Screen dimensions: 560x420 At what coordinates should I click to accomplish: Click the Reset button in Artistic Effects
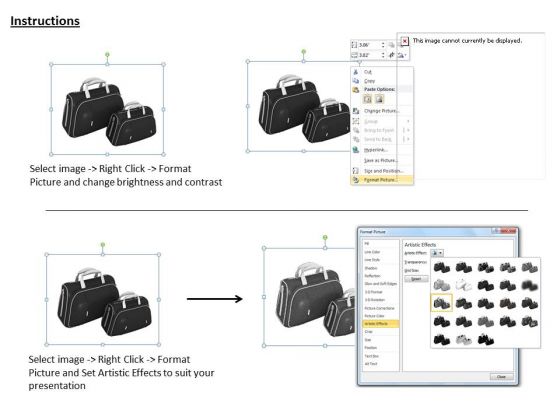(x=416, y=279)
